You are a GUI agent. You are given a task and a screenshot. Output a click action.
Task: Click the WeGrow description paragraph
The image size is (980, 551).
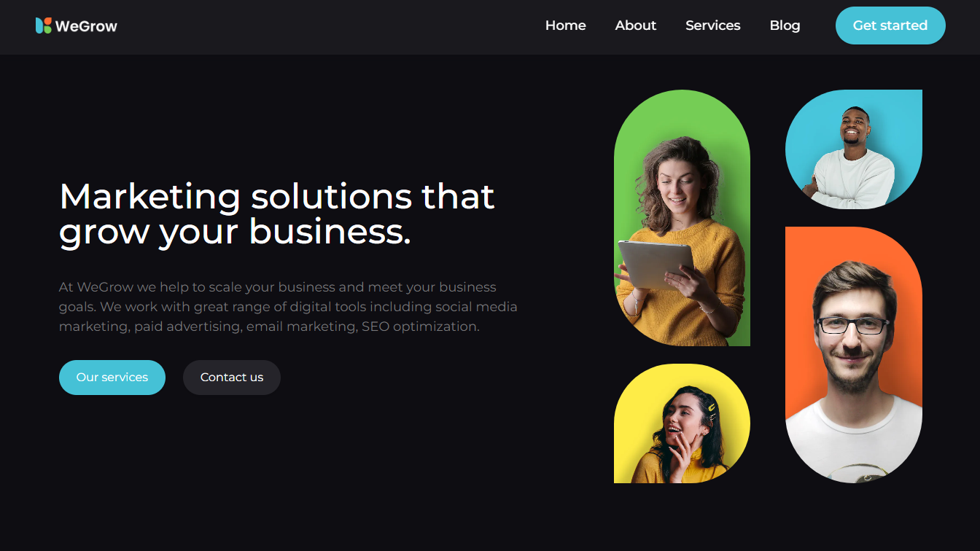(x=288, y=307)
